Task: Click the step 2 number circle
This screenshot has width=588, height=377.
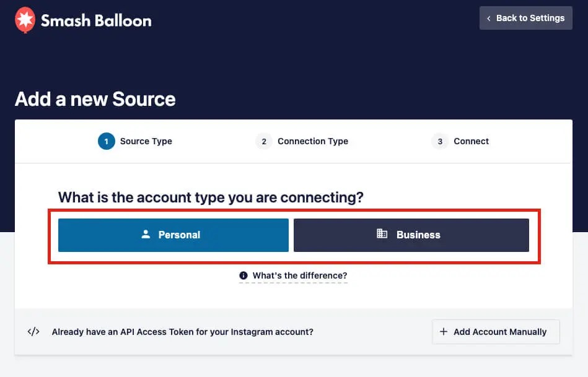Action: coord(264,141)
